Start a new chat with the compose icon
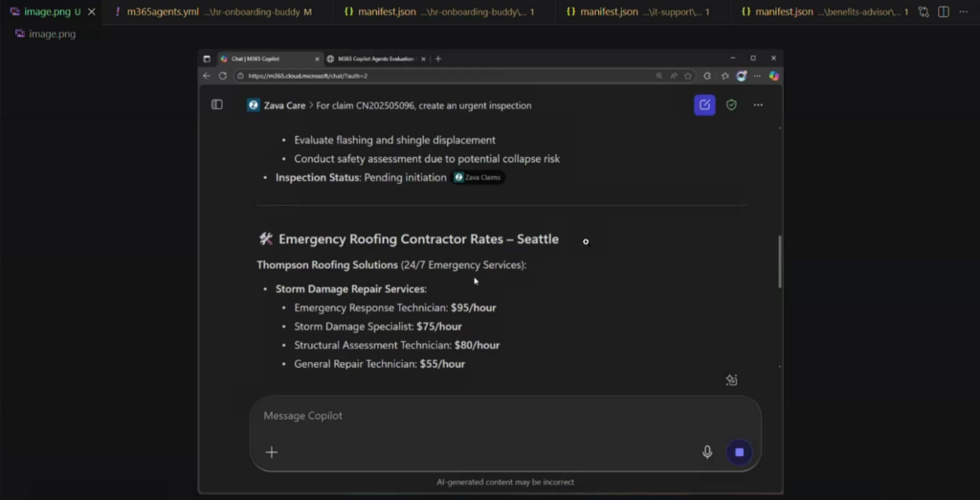 (x=704, y=105)
